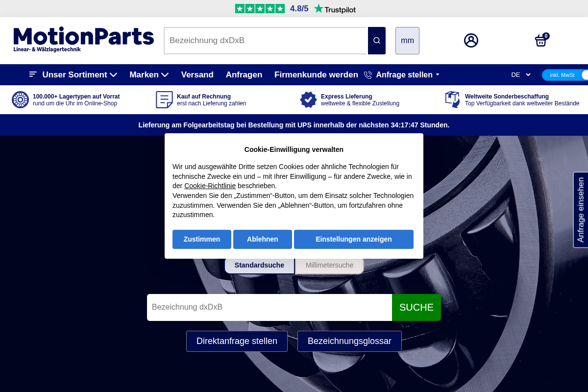This screenshot has height=392, width=588.
Task: Open the search with the magnifier icon
Action: (376, 40)
